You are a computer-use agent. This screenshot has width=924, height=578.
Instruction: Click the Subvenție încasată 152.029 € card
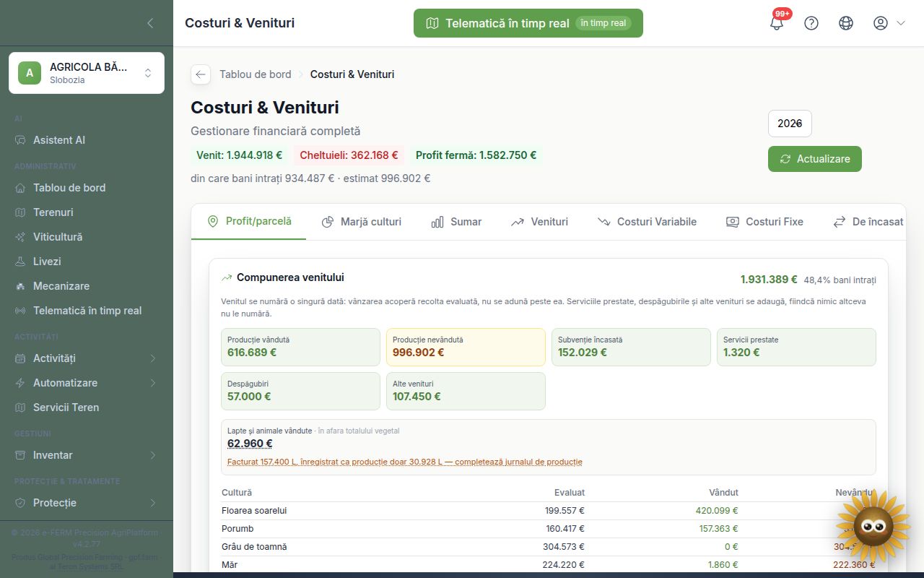click(x=631, y=348)
